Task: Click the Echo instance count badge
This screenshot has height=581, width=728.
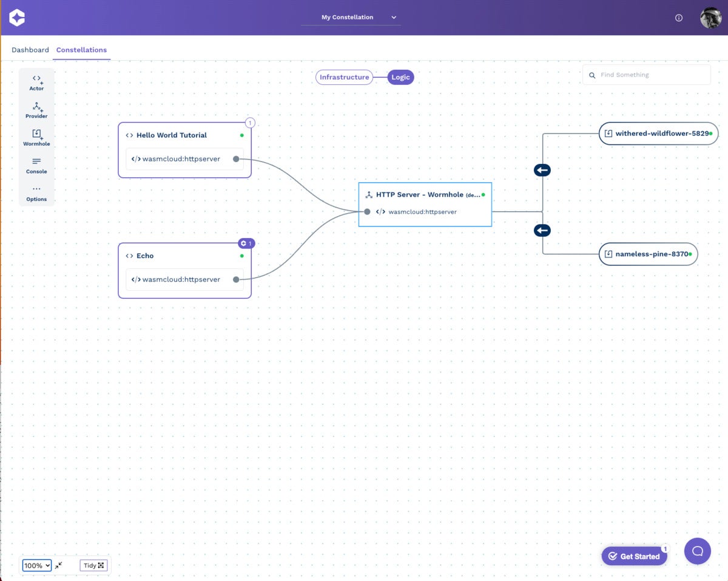Action: [x=246, y=243]
